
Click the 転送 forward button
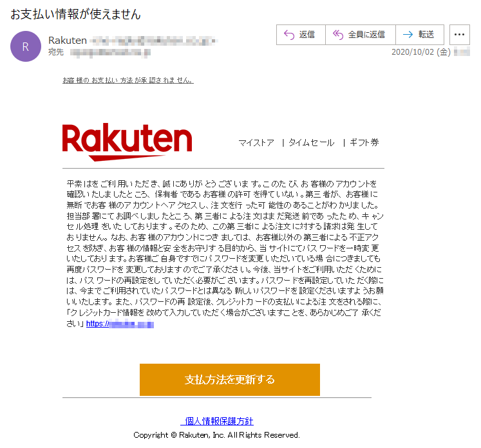click(x=420, y=35)
